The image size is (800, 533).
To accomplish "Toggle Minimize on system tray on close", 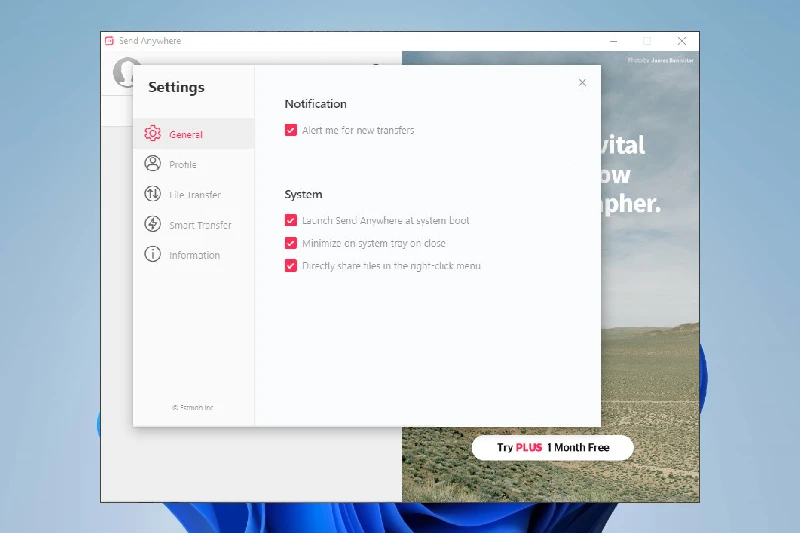I will click(x=291, y=243).
